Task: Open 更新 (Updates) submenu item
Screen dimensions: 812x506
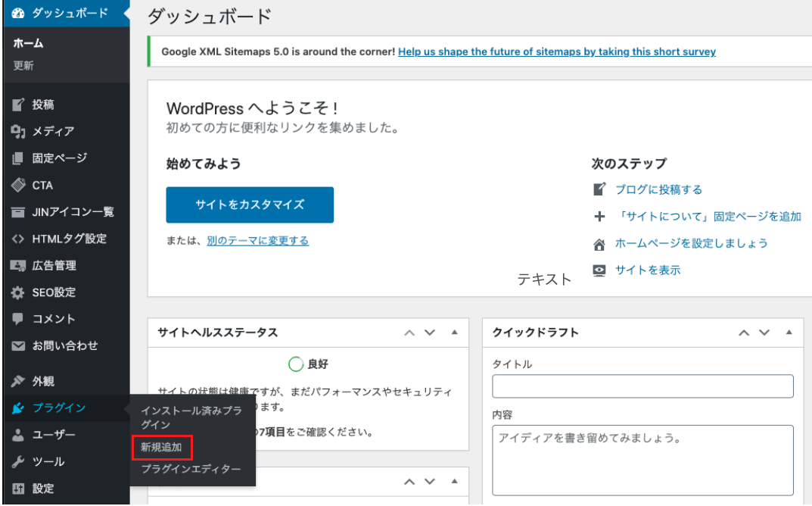Action: [23, 66]
